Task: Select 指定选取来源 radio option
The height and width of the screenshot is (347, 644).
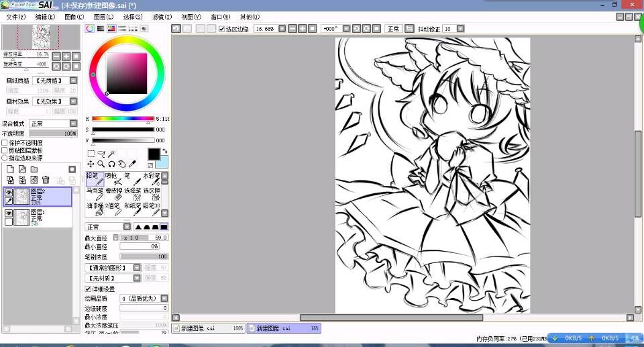Action: pos(5,158)
